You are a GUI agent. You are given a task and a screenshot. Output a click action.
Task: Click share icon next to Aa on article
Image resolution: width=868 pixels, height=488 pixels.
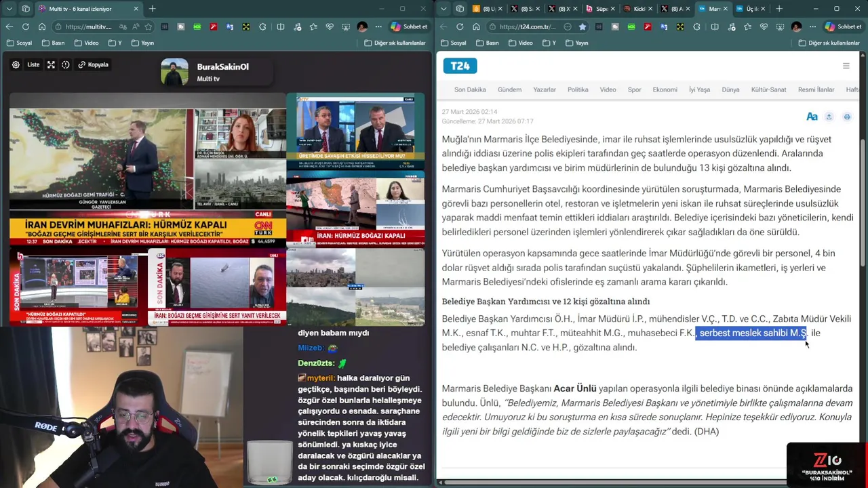(x=829, y=117)
